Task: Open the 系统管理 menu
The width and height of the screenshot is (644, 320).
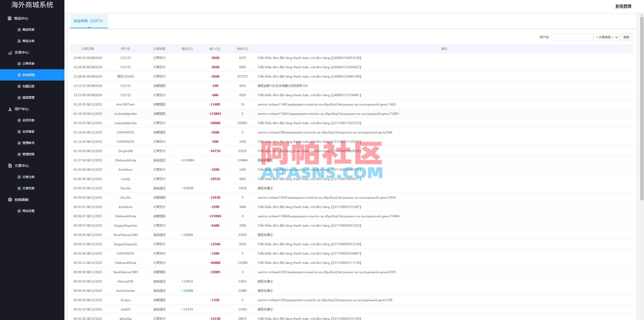Action: coord(623,6)
